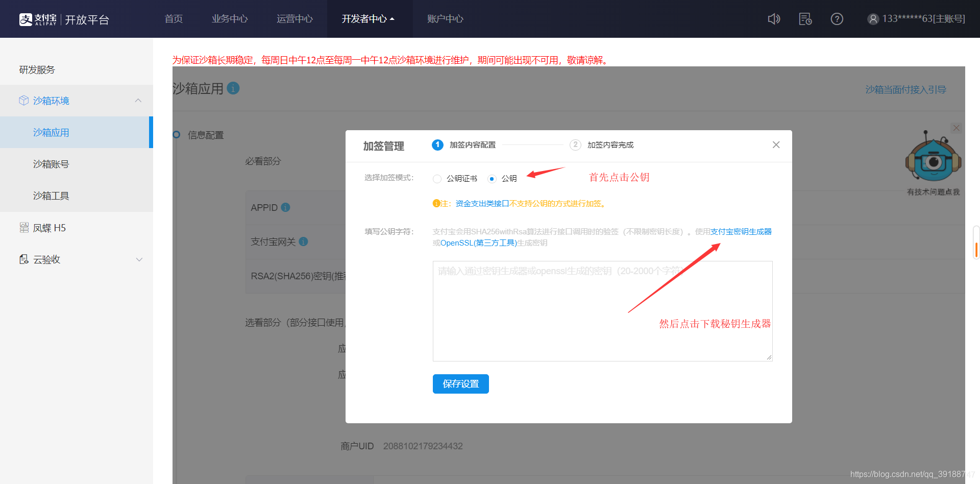Click the 沙箱环境 cube icon
Image resolution: width=980 pixels, height=484 pixels.
(x=23, y=101)
